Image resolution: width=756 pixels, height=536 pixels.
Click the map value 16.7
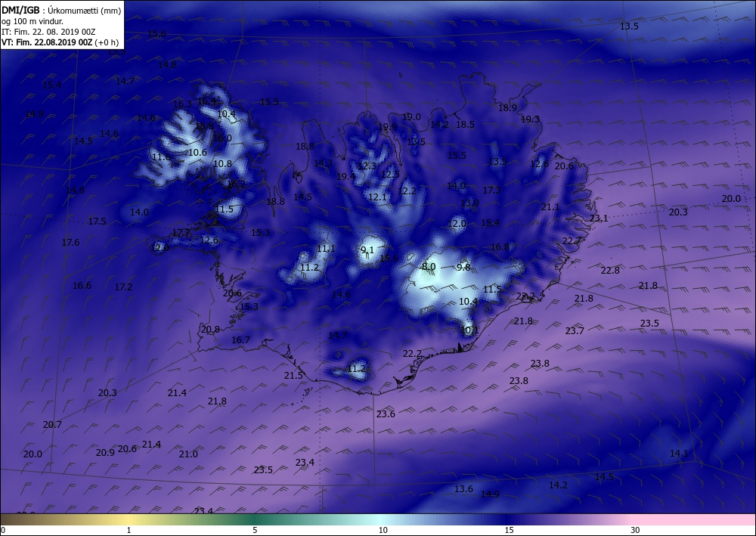coord(240,340)
